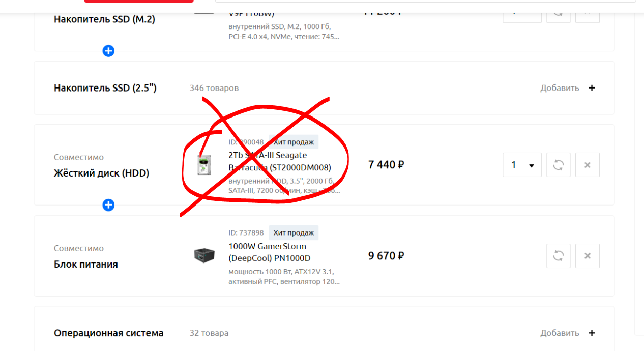Click the 32 товара count
This screenshot has height=351, width=644.
point(209,333)
